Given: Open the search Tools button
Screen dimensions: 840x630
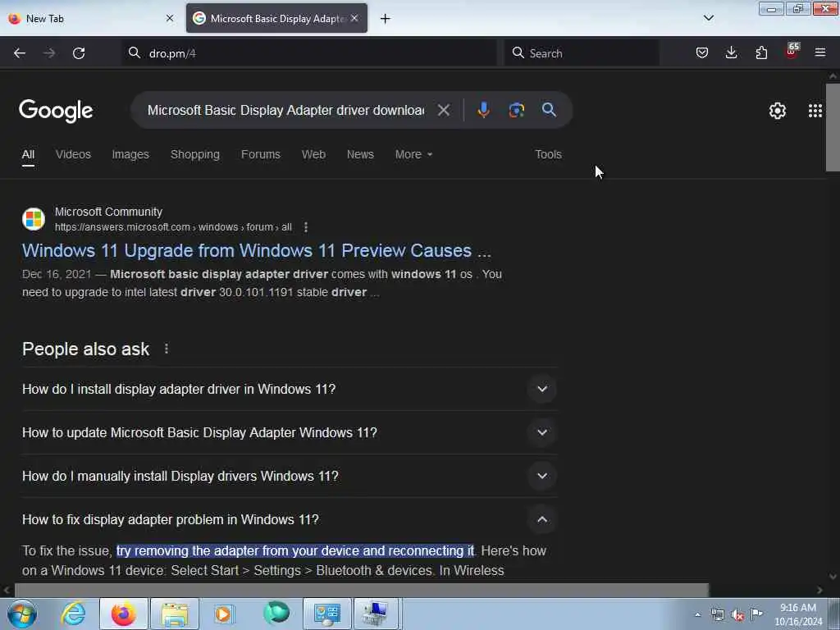Looking at the screenshot, I should click(x=548, y=154).
